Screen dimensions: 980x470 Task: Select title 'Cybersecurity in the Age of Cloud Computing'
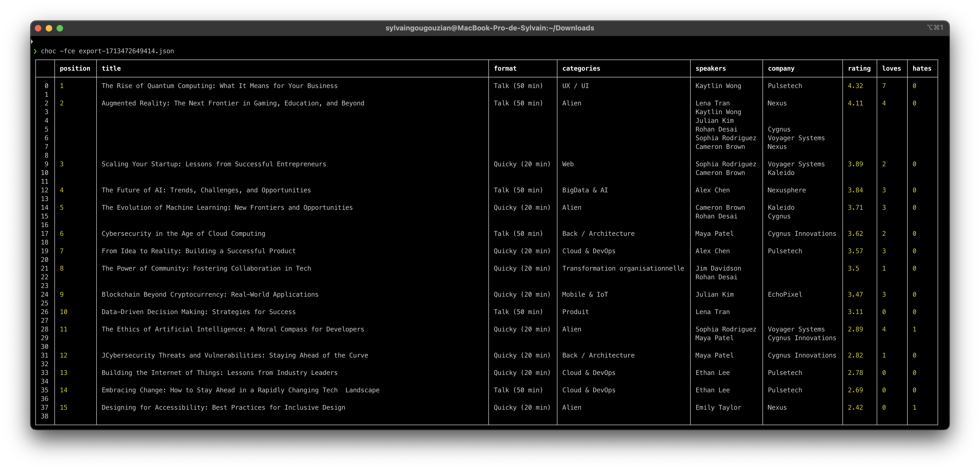(183, 234)
